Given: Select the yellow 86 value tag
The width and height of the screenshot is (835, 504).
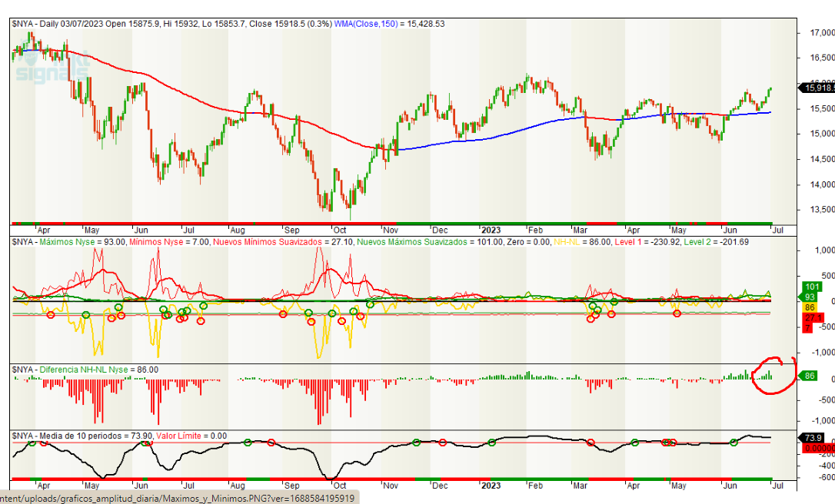Looking at the screenshot, I should pos(810,307).
